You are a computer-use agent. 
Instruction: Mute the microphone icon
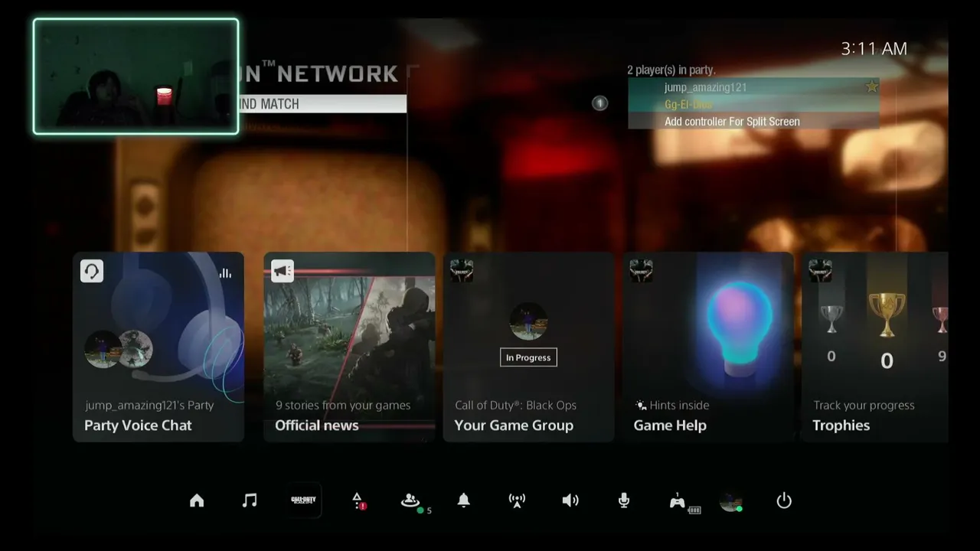point(624,500)
